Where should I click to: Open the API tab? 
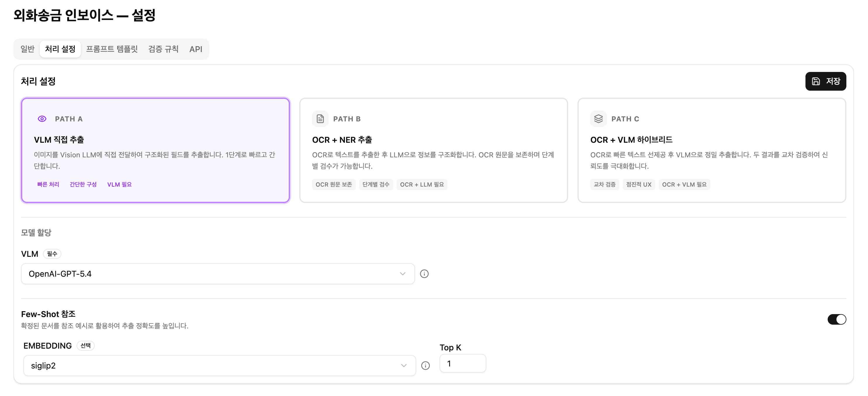[x=196, y=49]
